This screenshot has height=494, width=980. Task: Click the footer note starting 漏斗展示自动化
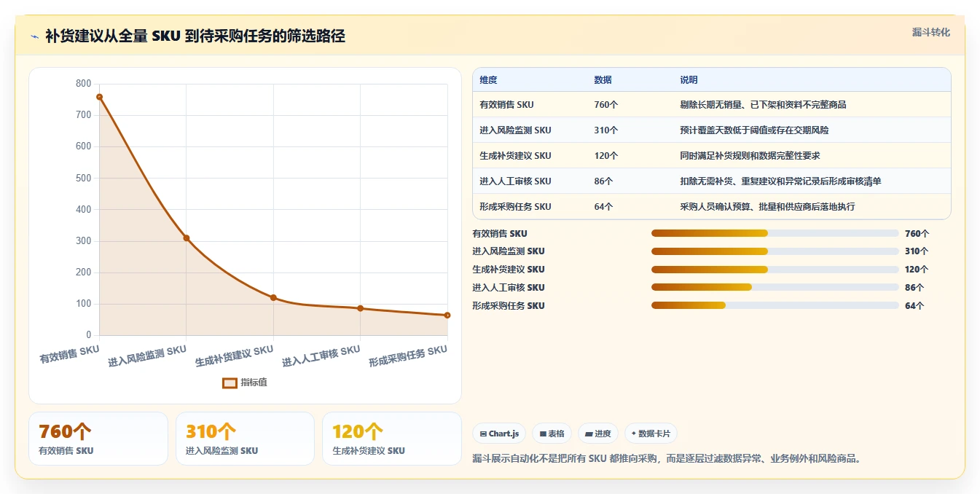(667, 459)
